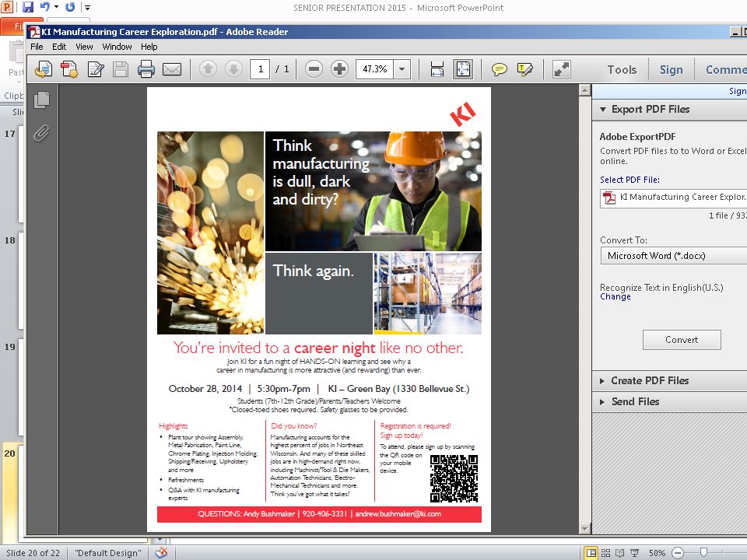Click the scroll up arrow of document scrollbar
Screen dimensions: 747x560
tap(584, 90)
